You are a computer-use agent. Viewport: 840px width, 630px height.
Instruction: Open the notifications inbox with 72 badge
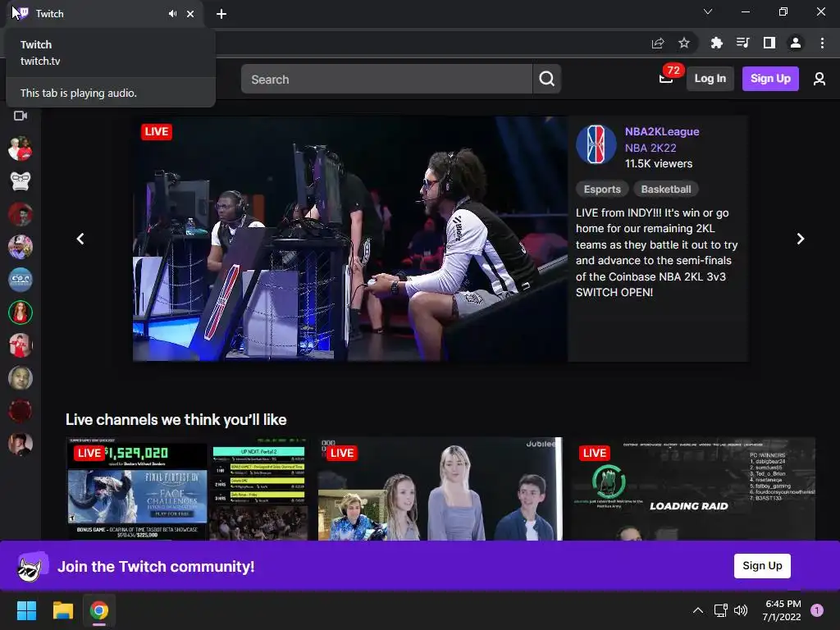point(666,79)
